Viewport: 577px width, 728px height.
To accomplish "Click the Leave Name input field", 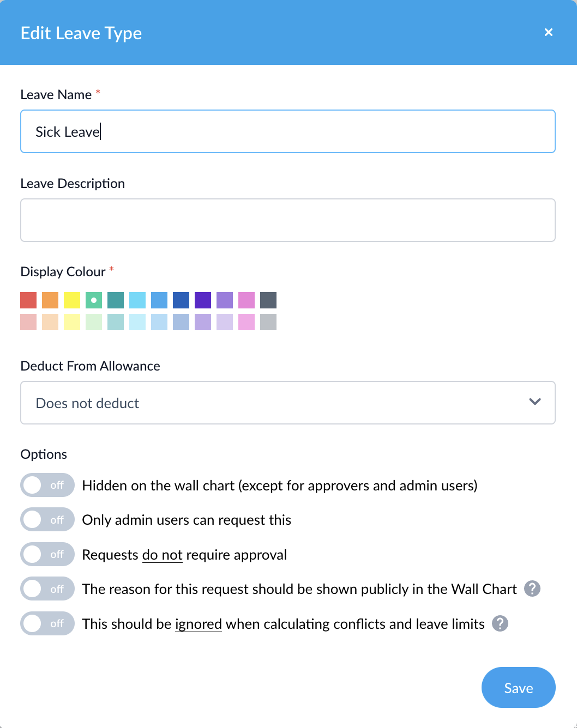I will pyautogui.click(x=288, y=131).
